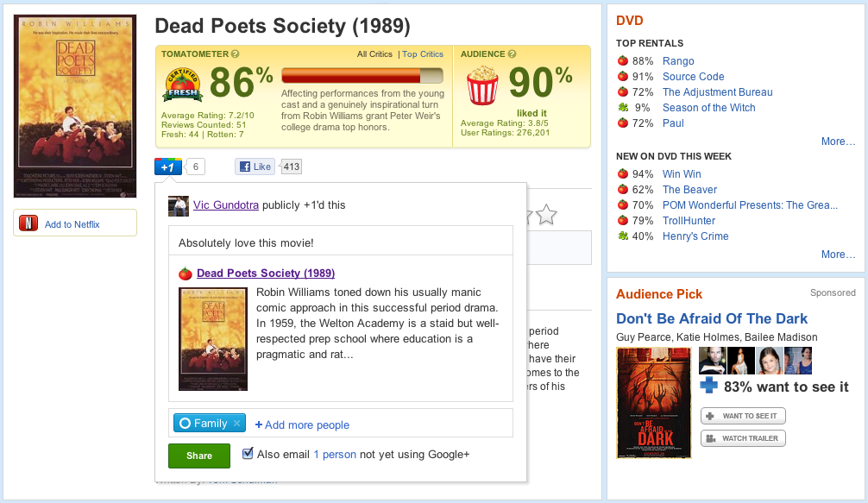Image resolution: width=868 pixels, height=503 pixels.
Task: Click the Tomatometer help question mark icon
Action: coord(236,54)
